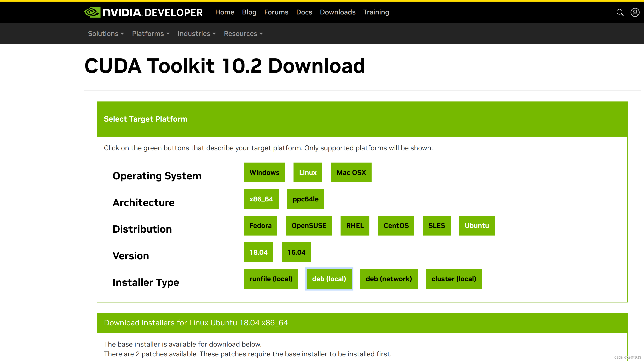Choose deb (network) installer type
Image resolution: width=644 pixels, height=361 pixels.
click(389, 279)
